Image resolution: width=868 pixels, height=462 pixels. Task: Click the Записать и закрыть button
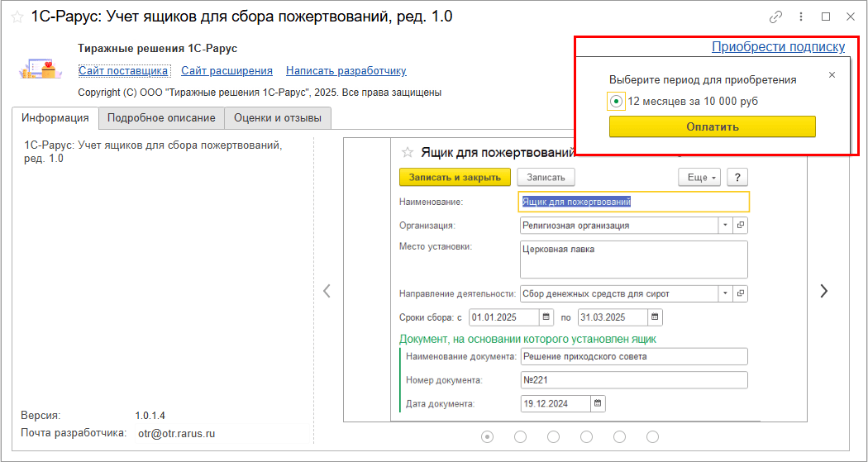click(455, 178)
